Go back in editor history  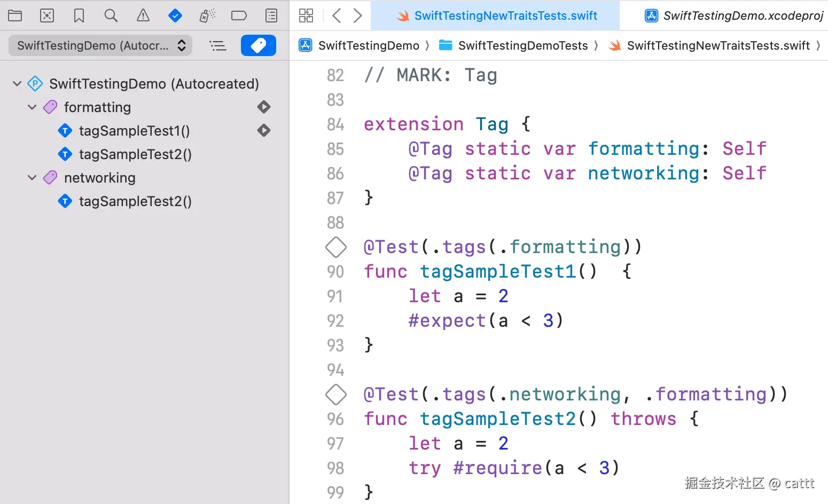337,15
